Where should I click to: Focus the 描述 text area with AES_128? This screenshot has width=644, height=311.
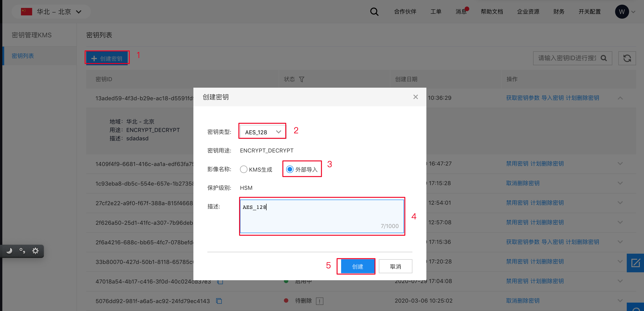coord(322,216)
